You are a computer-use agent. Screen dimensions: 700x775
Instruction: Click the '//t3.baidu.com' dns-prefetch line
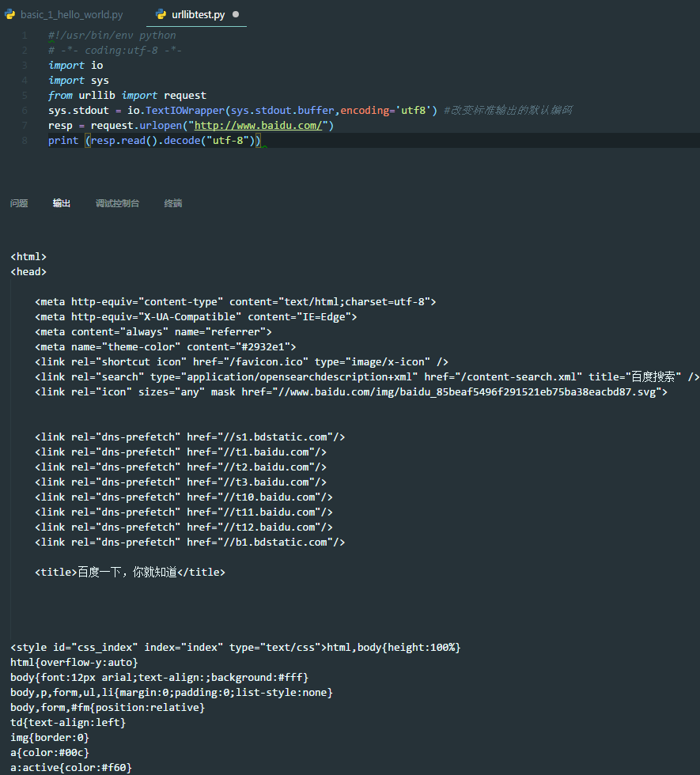180,482
